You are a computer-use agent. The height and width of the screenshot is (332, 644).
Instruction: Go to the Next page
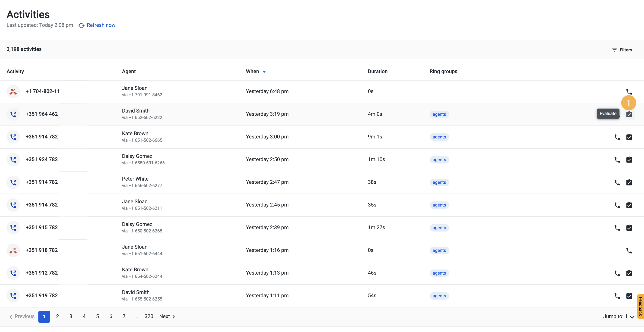click(167, 316)
